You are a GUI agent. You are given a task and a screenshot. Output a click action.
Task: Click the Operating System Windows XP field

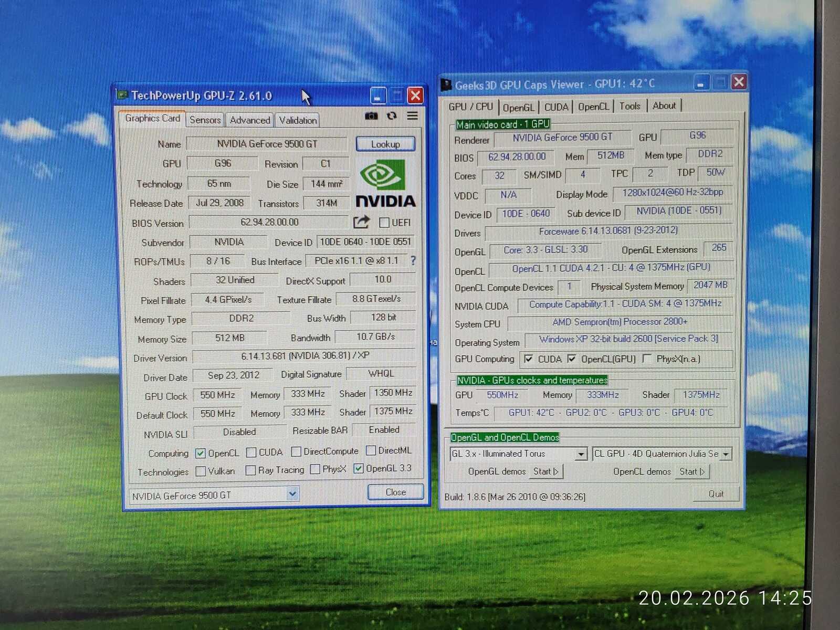[628, 339]
